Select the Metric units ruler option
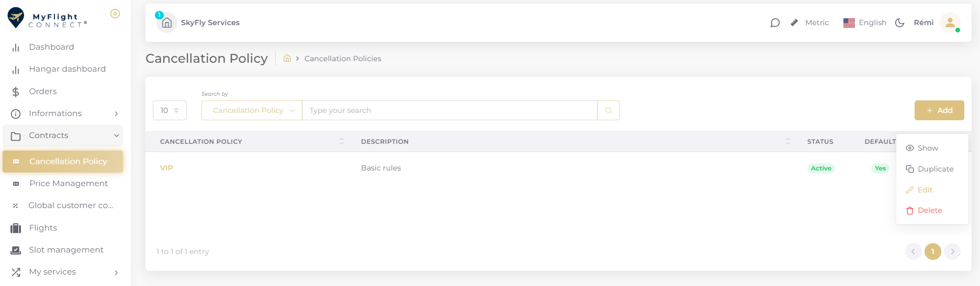This screenshot has width=980, height=286. 809,22
